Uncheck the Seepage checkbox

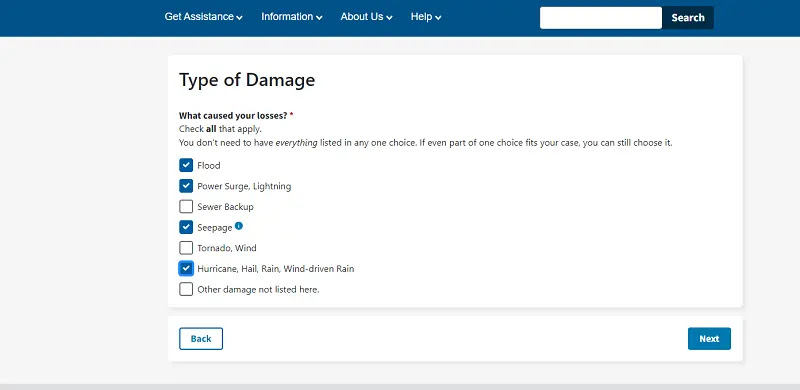click(186, 227)
